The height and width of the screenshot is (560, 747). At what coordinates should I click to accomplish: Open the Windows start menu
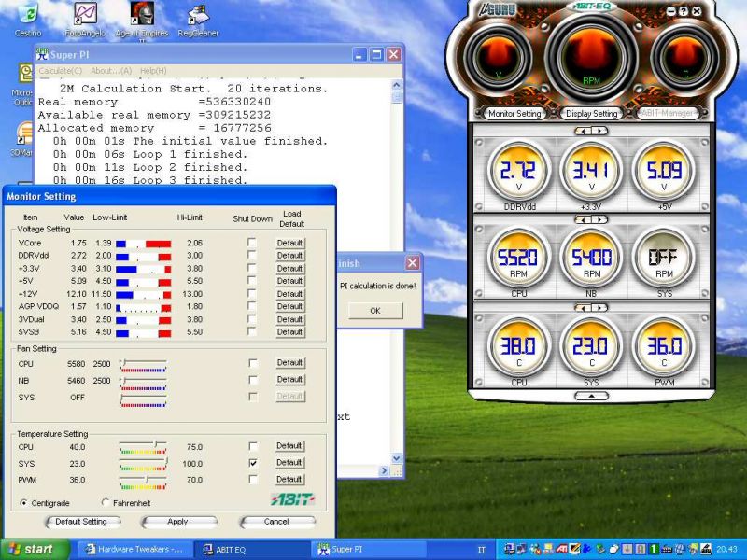[33, 549]
